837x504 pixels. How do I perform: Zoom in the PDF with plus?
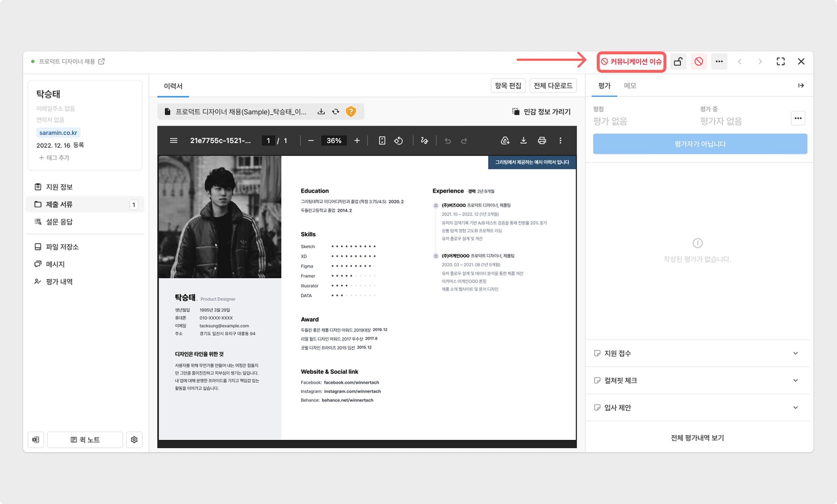[x=357, y=140]
